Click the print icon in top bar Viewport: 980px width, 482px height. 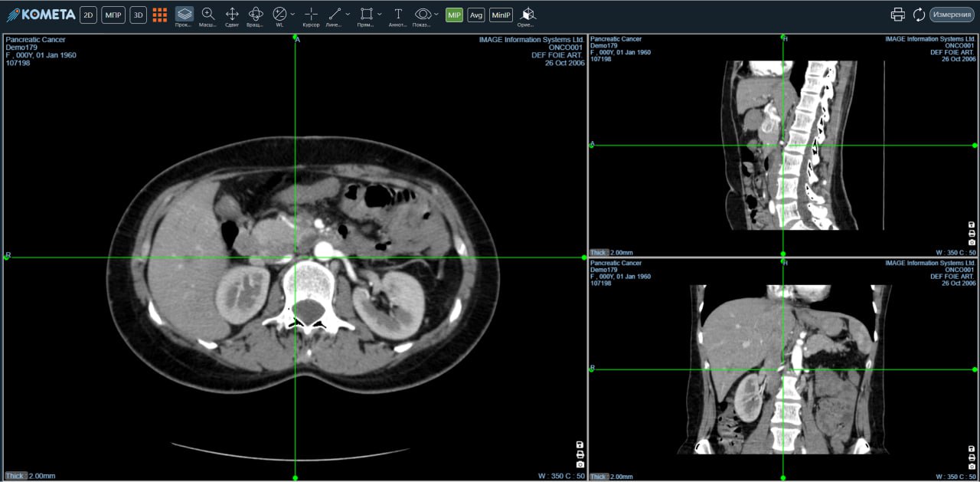pos(898,15)
